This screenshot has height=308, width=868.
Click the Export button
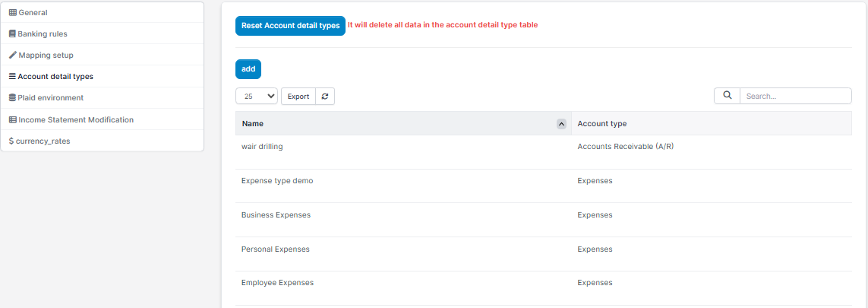[298, 97]
